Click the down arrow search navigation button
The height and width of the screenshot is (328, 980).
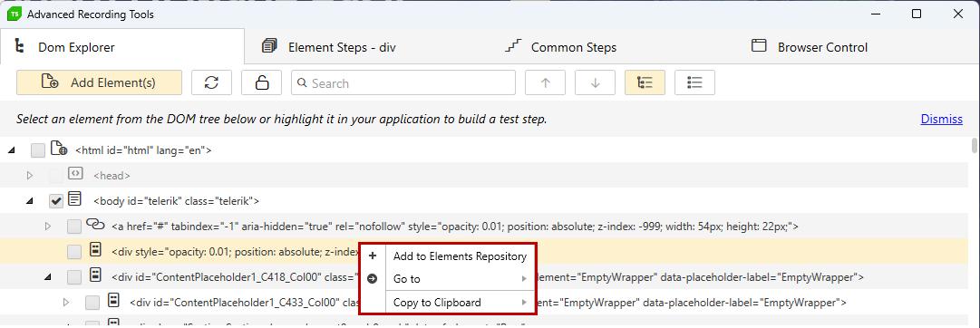tap(595, 82)
